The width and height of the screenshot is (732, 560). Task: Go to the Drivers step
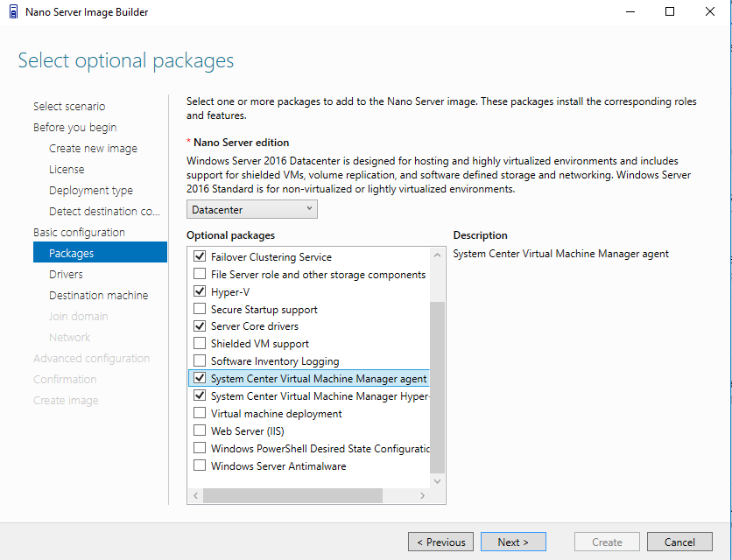coord(66,275)
